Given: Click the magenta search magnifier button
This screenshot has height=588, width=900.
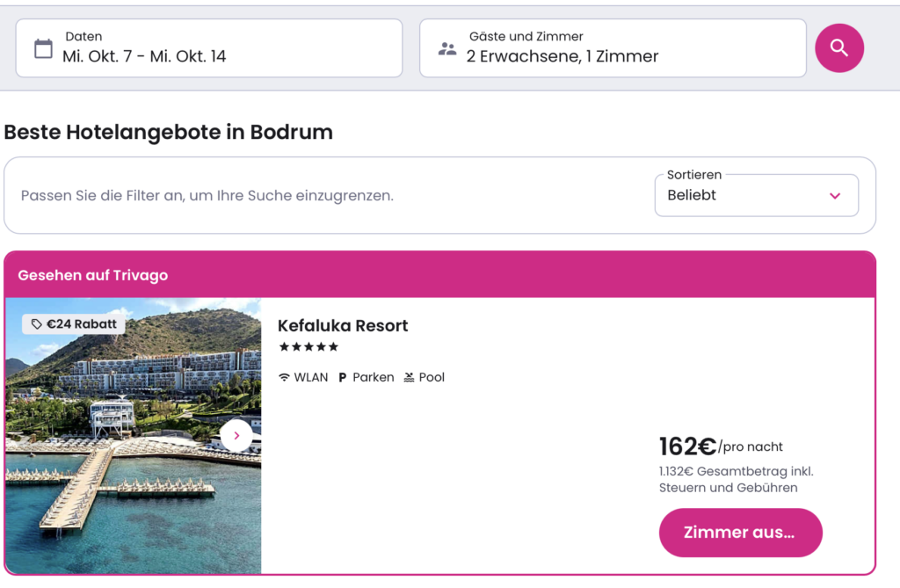Looking at the screenshot, I should click(839, 48).
